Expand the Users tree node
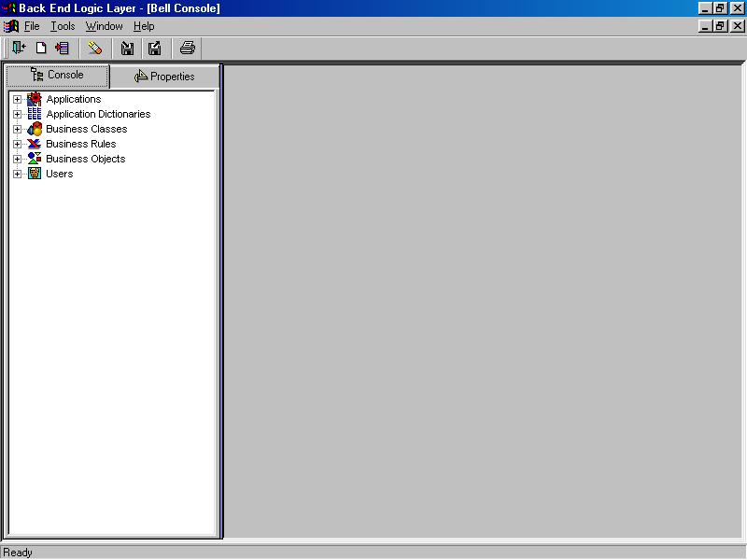Viewport: 747px width, 560px height. coord(17,174)
